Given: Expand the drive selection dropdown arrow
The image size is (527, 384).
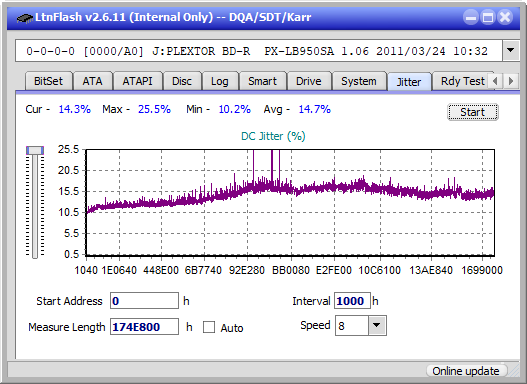Looking at the screenshot, I should [x=511, y=51].
